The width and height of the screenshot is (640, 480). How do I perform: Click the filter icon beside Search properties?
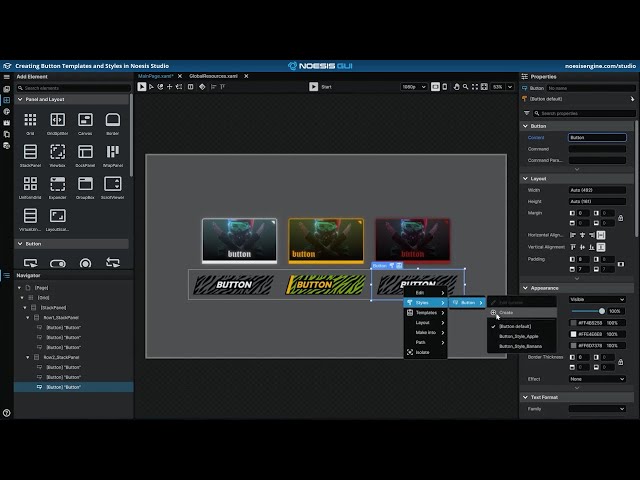pyautogui.click(x=527, y=113)
